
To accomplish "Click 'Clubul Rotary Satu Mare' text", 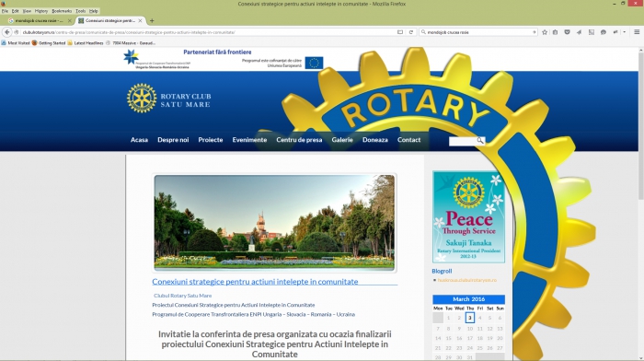I will [x=183, y=296].
